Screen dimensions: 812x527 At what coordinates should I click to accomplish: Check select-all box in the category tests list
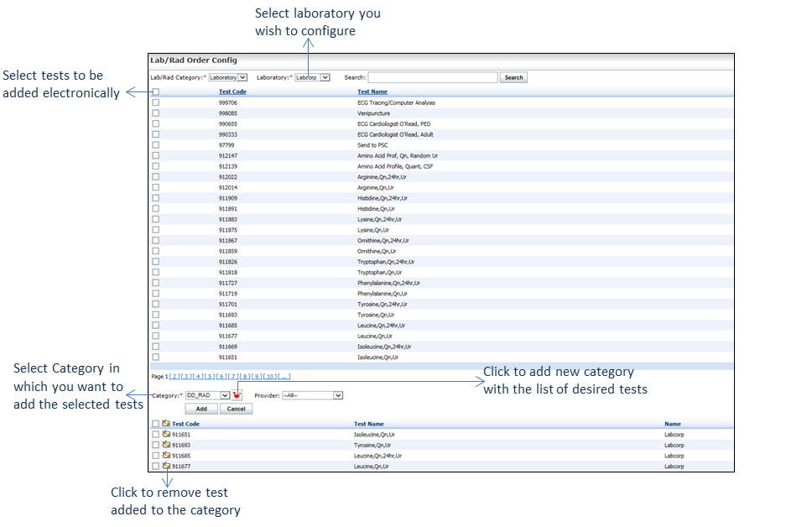(x=156, y=424)
